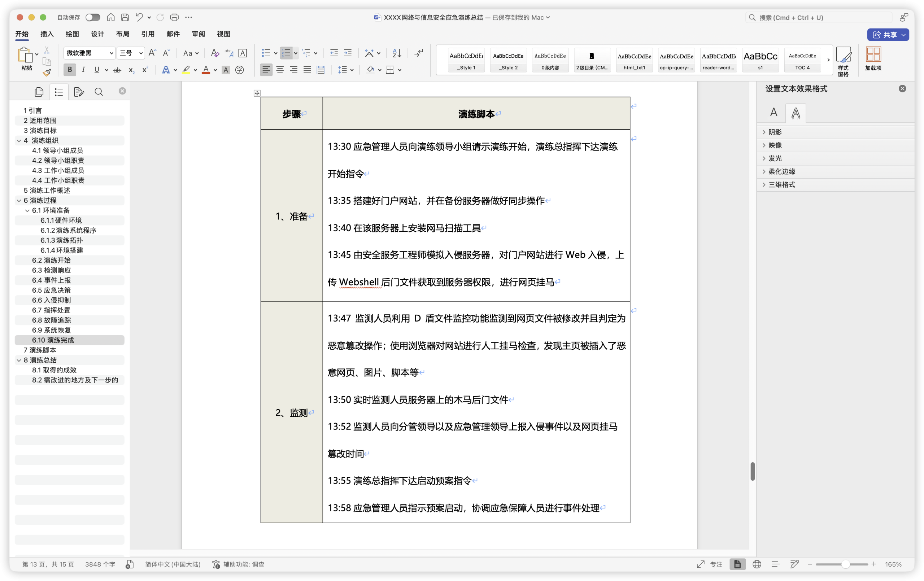Viewport: 924px width, 581px height.
Task: Click the character shading icon
Action: [x=226, y=70]
